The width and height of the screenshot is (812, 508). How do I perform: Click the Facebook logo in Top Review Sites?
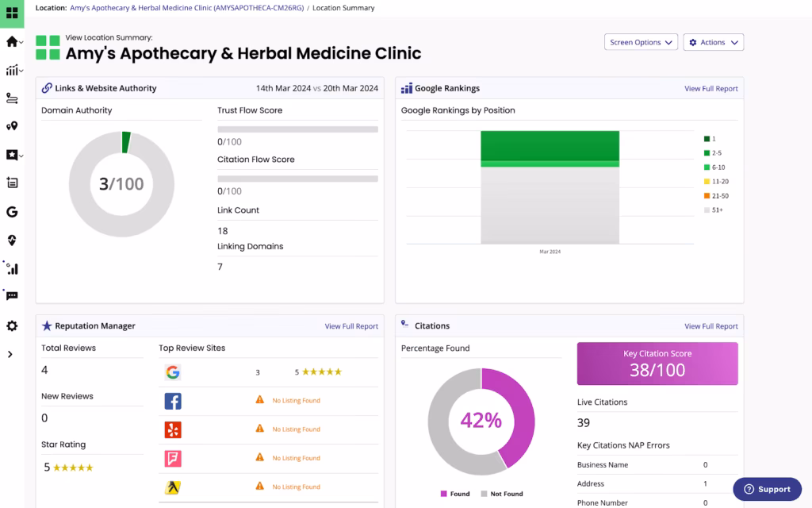click(x=173, y=401)
